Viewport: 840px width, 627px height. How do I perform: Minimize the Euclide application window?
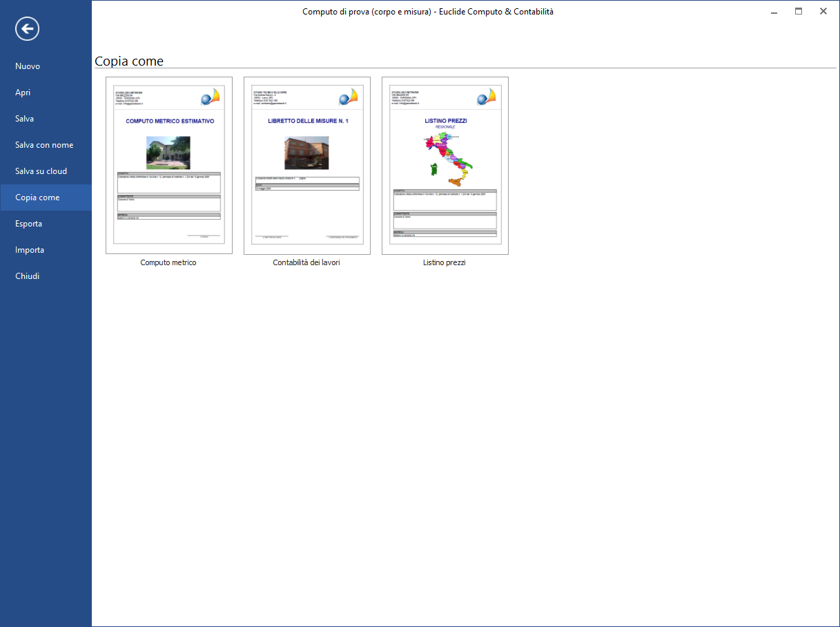pos(774,11)
